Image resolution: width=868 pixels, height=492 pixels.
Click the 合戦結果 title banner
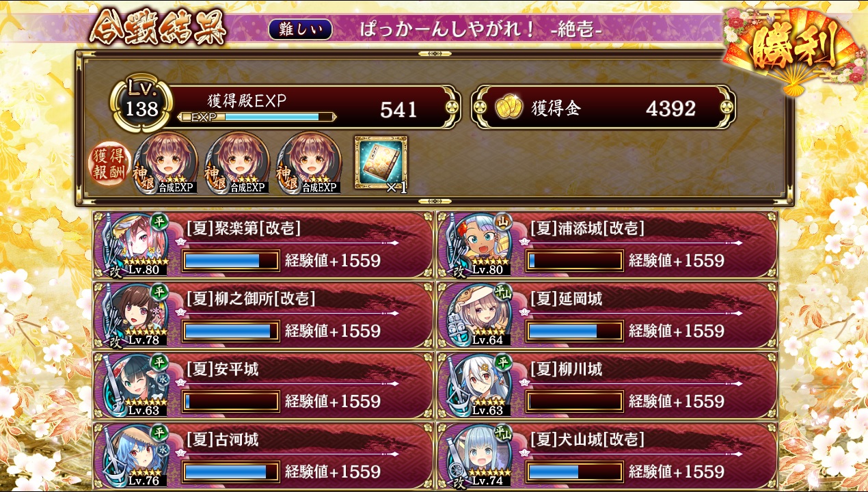pyautogui.click(x=157, y=28)
